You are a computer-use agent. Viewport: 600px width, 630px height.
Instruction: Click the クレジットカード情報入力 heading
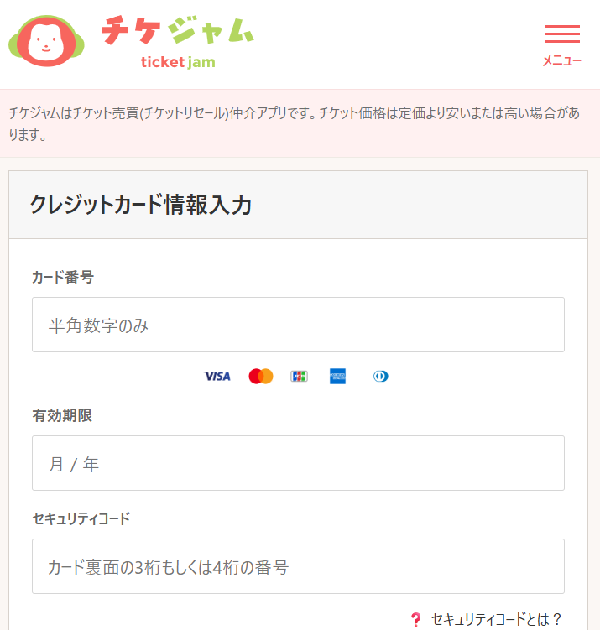point(141,205)
